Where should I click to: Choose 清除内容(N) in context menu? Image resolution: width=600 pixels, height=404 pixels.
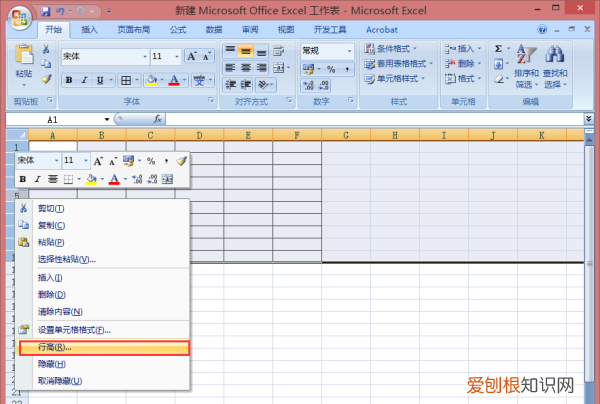[x=104, y=312]
